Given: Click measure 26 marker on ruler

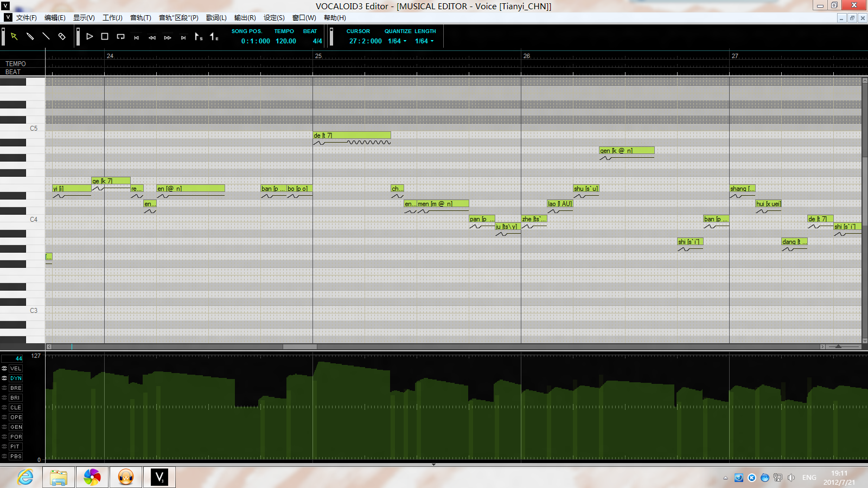Looking at the screenshot, I should point(526,56).
